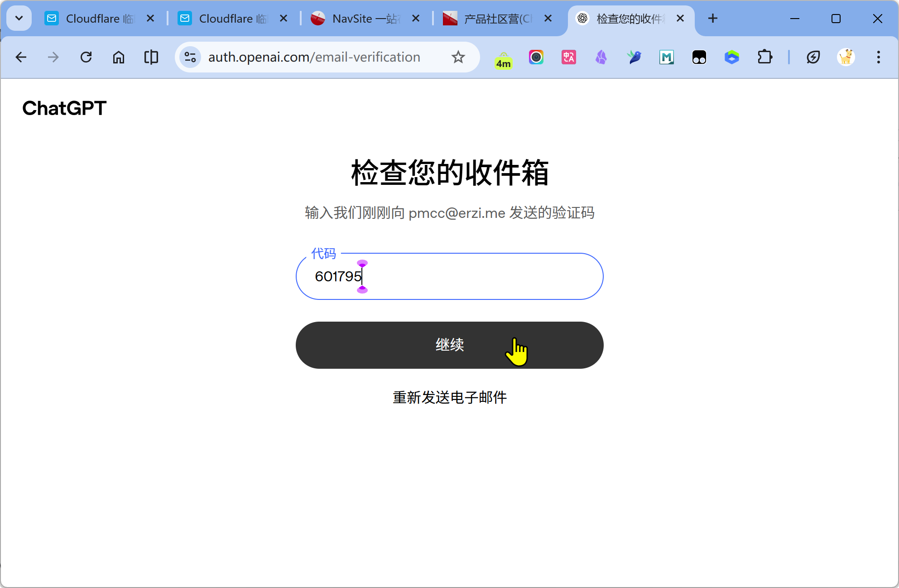Image resolution: width=899 pixels, height=588 pixels.
Task: Go to browser home page
Action: pyautogui.click(x=119, y=57)
